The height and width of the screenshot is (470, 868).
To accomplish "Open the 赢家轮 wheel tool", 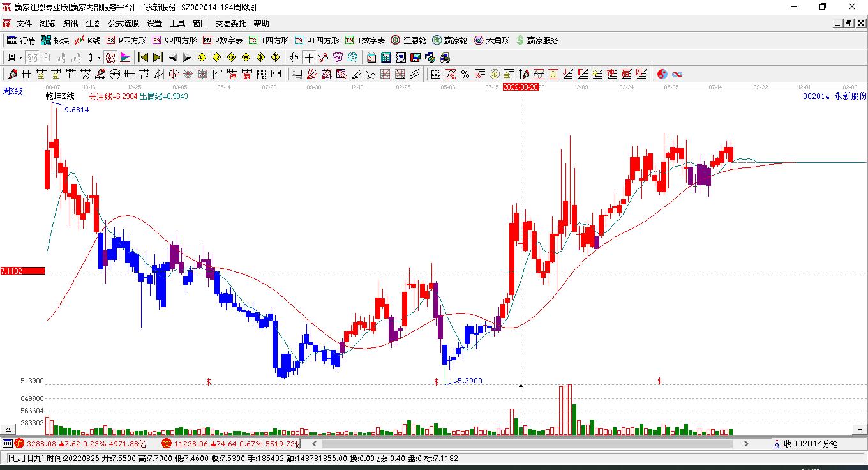I will pyautogui.click(x=450, y=40).
